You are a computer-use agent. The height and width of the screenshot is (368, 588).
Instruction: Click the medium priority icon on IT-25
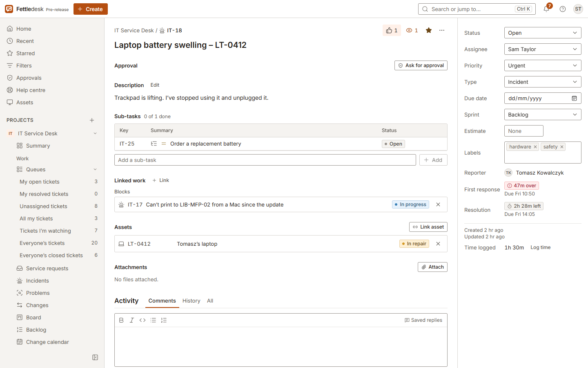click(164, 144)
